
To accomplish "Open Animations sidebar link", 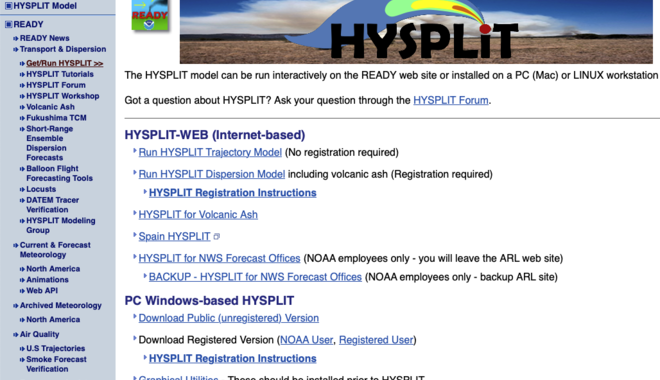I will tap(47, 279).
